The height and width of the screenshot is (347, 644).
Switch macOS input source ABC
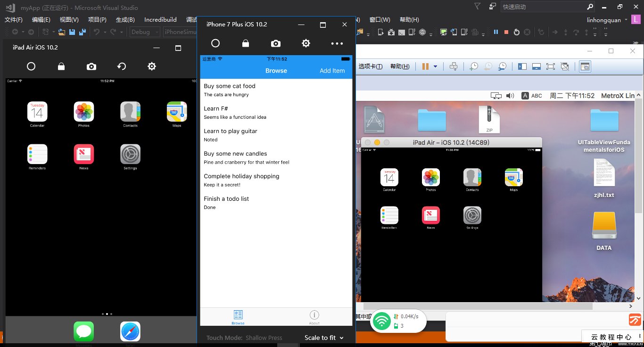[x=532, y=96]
